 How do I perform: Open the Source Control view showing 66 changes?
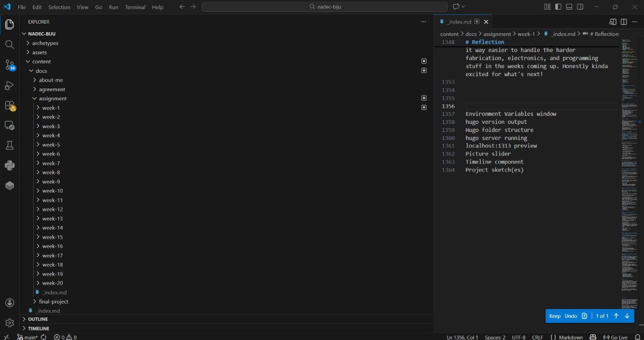point(9,65)
